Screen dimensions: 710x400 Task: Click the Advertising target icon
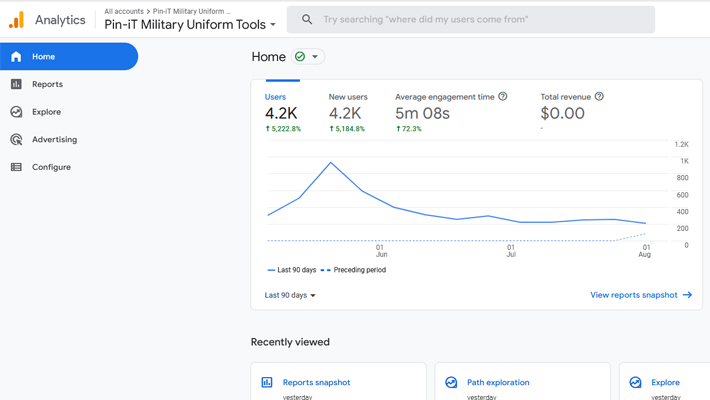[16, 140]
